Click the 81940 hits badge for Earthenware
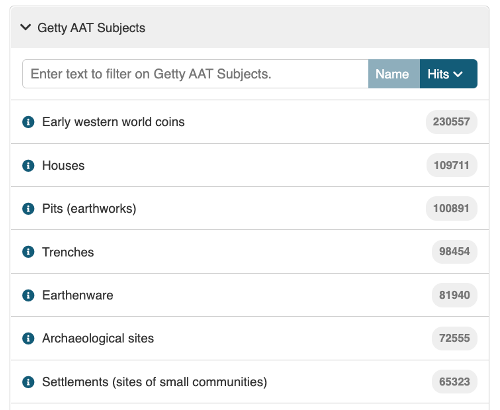The image size is (500, 410). coord(454,295)
